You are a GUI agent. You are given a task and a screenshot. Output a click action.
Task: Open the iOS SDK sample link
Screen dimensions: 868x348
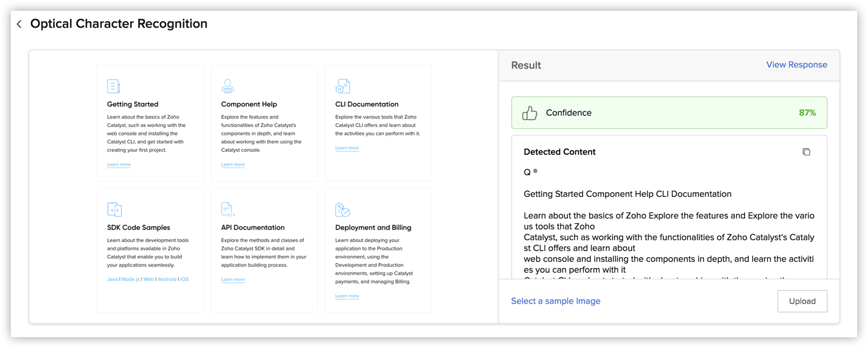tap(184, 279)
